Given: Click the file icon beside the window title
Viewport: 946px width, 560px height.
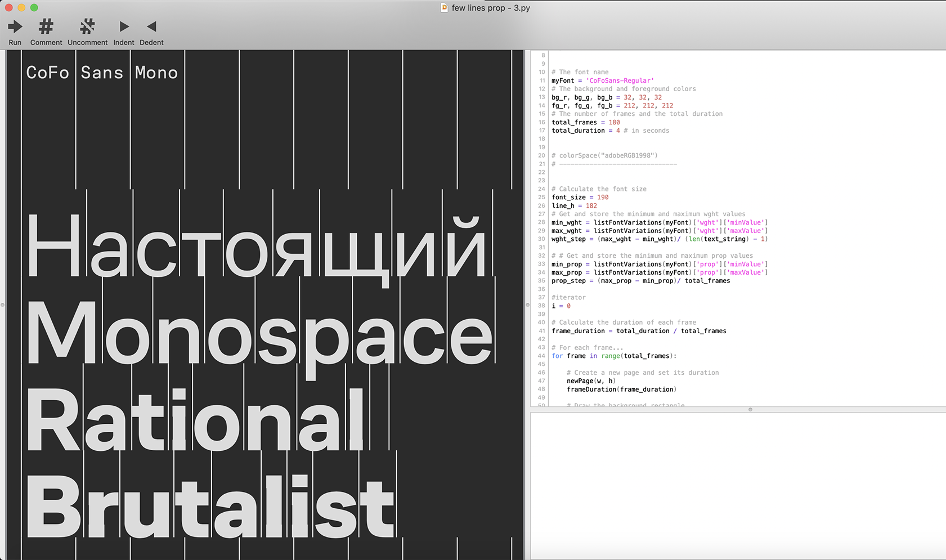Looking at the screenshot, I should 444,8.
